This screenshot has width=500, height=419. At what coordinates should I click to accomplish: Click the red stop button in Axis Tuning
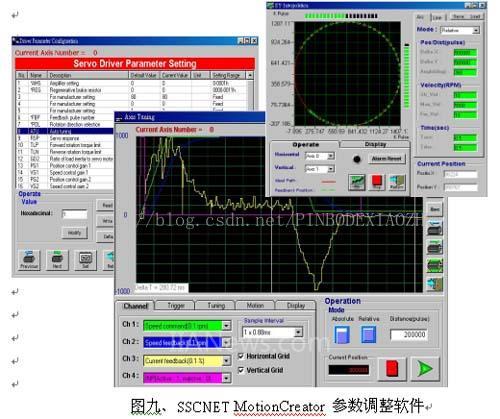pos(392,369)
